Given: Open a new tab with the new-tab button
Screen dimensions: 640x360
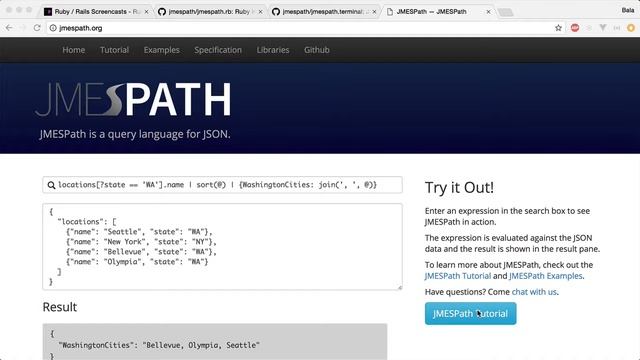Looking at the screenshot, I should coord(506,12).
